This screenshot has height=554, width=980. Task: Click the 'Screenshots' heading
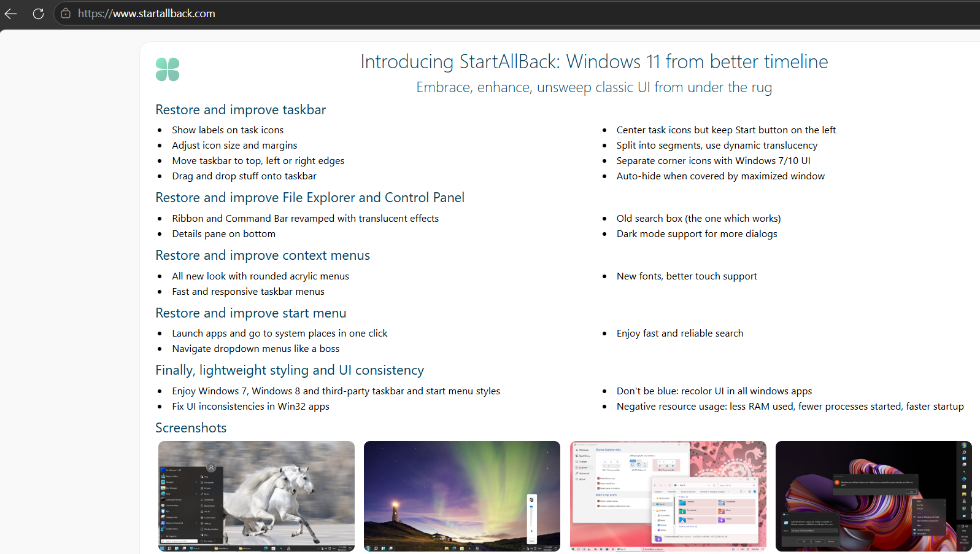coord(191,428)
